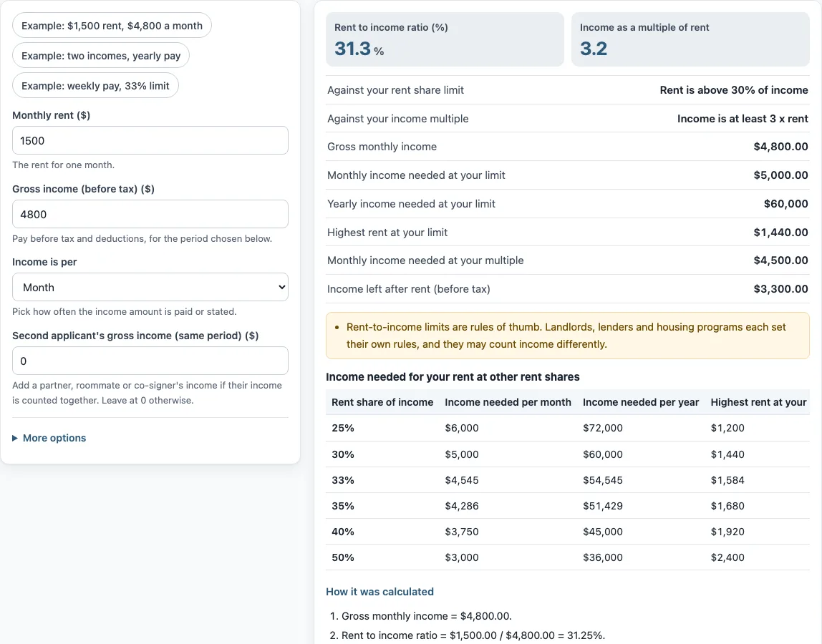Click the $72,000 yearly income cell
The image size is (822, 644).
603,428
